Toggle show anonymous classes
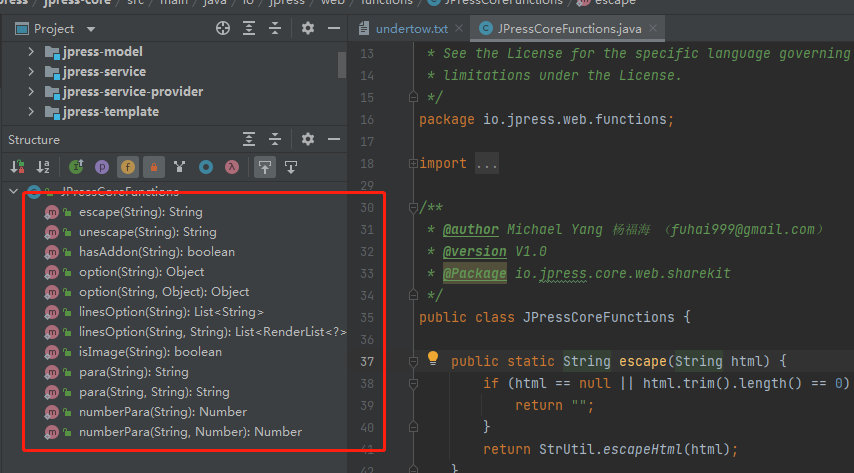Viewport: 854px width, 473px height. (206, 167)
